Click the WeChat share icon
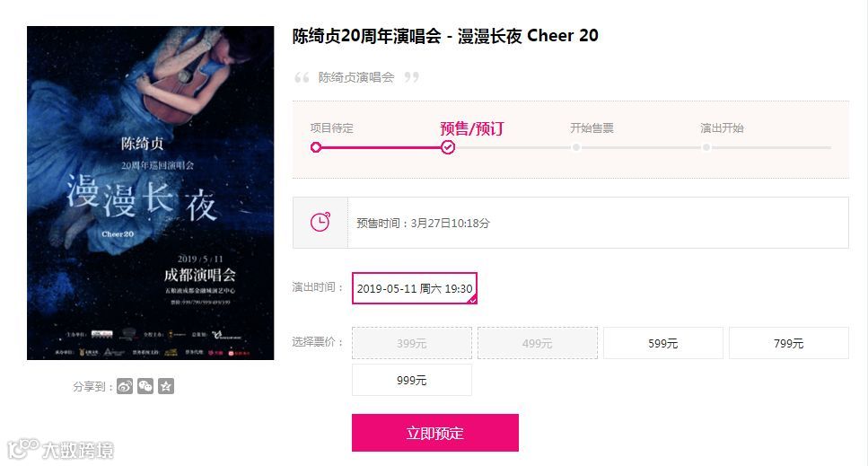 click(x=145, y=386)
